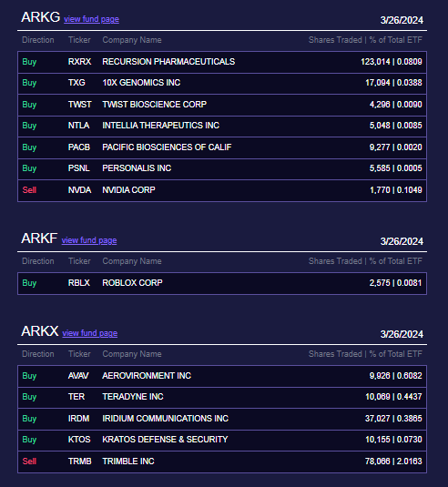Click the ARKX Direction column header
Image resolution: width=448 pixels, height=487 pixels.
[x=38, y=354]
